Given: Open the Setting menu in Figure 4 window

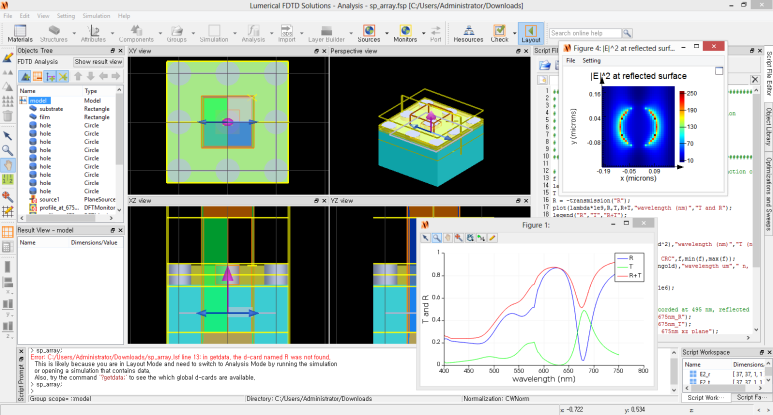Looking at the screenshot, I should coord(592,61).
